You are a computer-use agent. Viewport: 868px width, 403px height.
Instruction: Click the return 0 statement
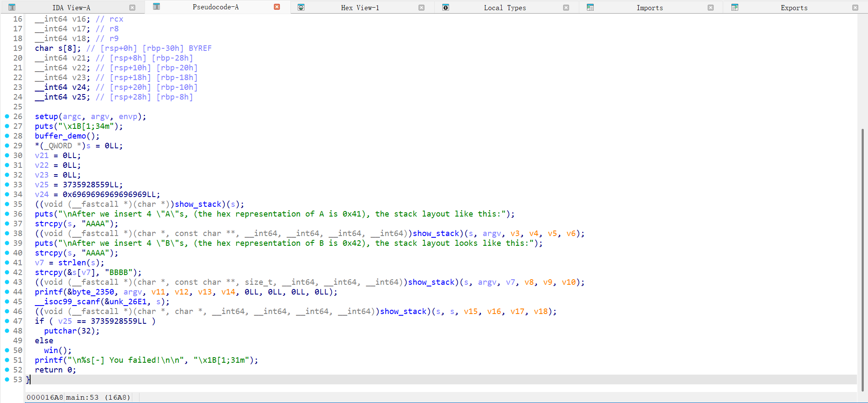56,370
